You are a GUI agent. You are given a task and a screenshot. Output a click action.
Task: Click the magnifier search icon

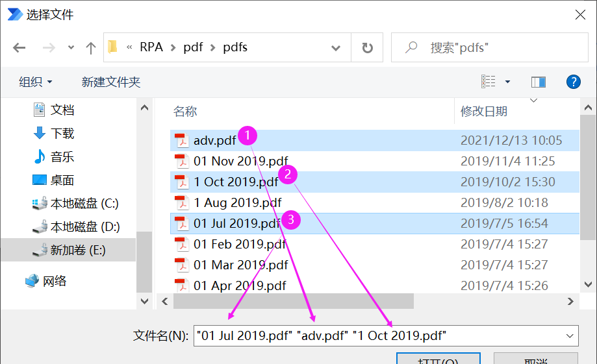coord(411,47)
